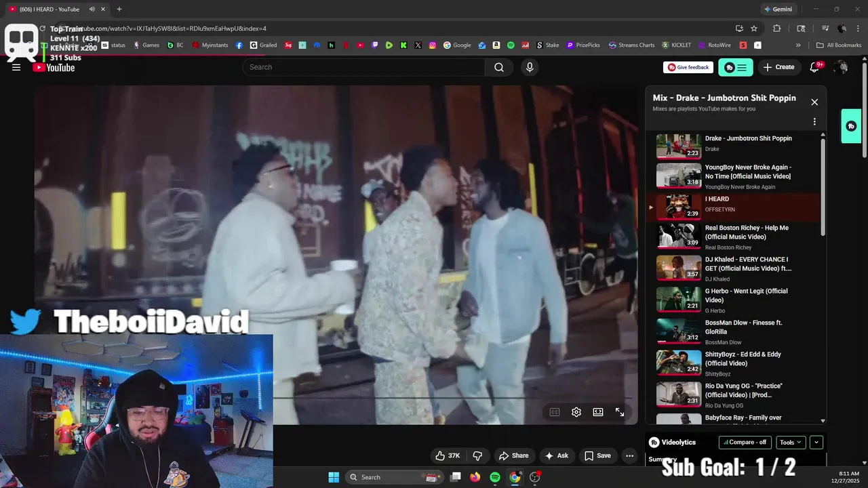Share the video

tap(513, 455)
